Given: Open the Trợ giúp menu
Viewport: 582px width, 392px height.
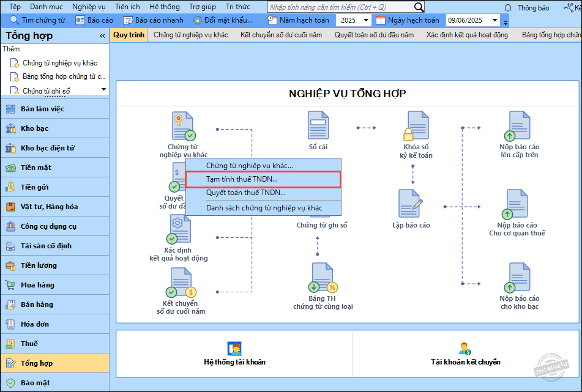Looking at the screenshot, I should 203,7.
